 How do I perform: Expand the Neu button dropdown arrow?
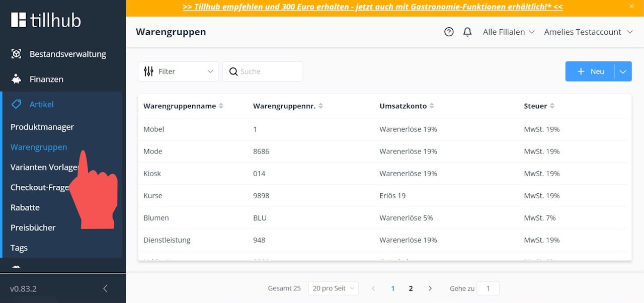pos(623,71)
